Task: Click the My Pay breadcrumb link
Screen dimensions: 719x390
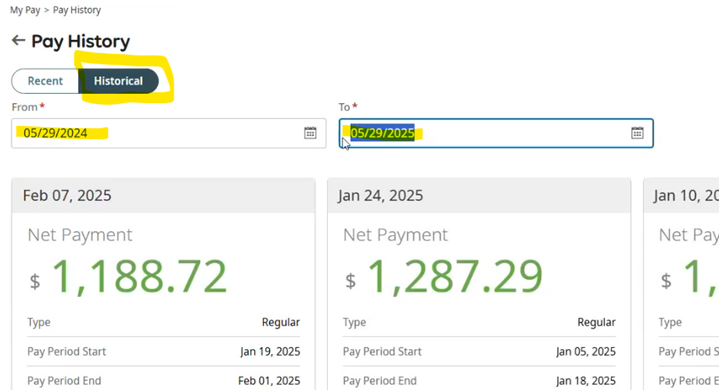Action: (x=25, y=10)
